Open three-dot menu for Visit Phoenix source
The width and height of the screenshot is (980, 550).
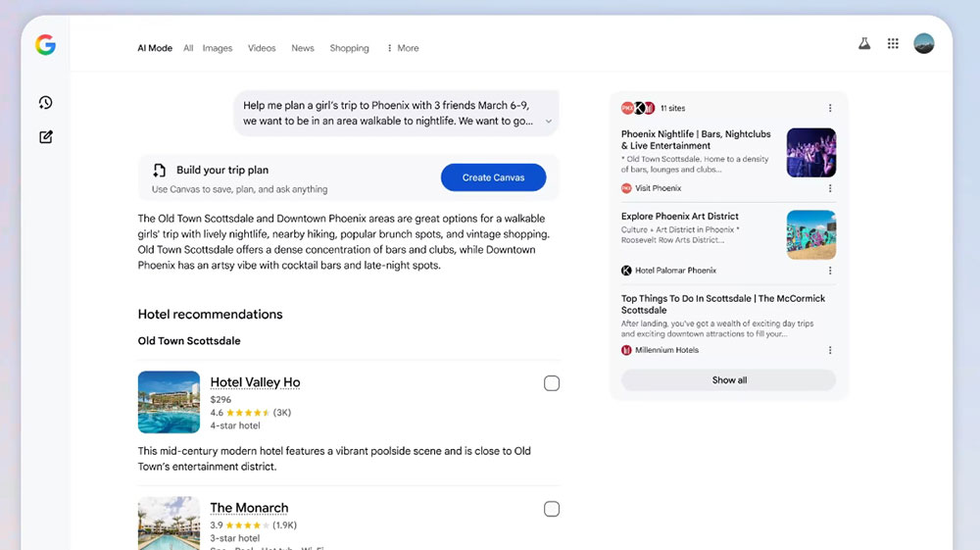click(830, 188)
